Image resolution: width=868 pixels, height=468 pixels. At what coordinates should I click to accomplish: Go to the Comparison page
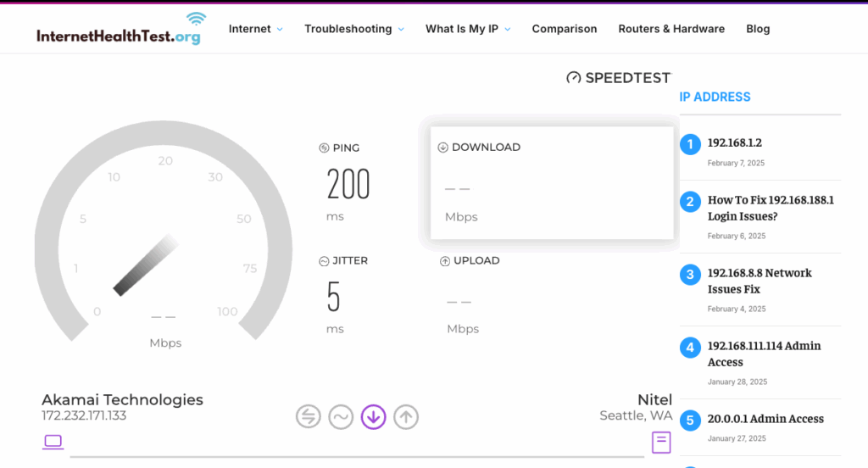click(x=565, y=29)
